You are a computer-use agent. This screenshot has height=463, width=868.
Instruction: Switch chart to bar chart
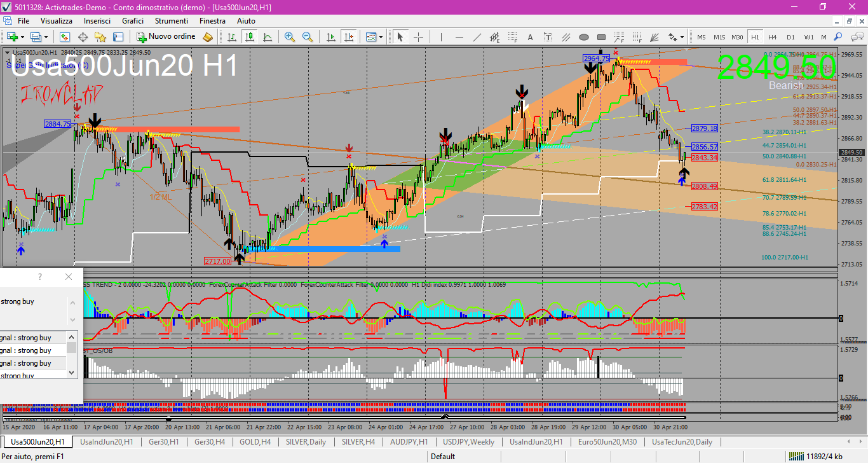[x=232, y=37]
